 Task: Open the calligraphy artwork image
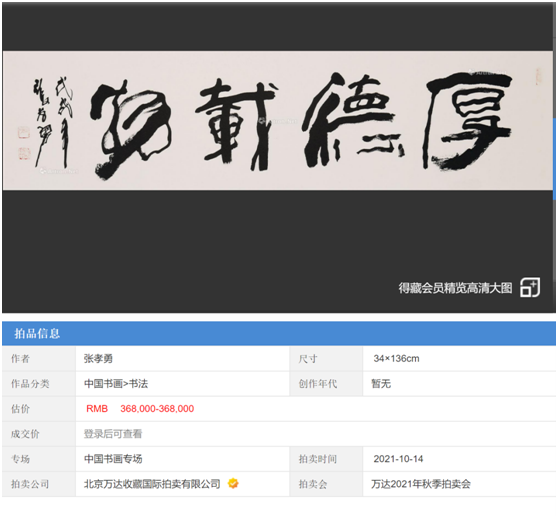tap(278, 120)
